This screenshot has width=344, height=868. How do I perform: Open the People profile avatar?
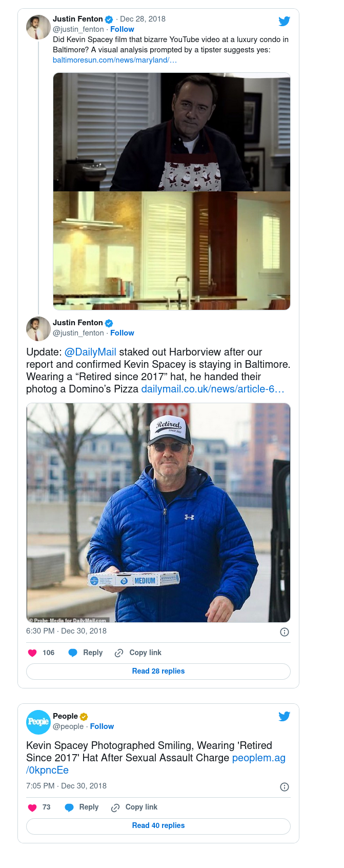click(38, 722)
